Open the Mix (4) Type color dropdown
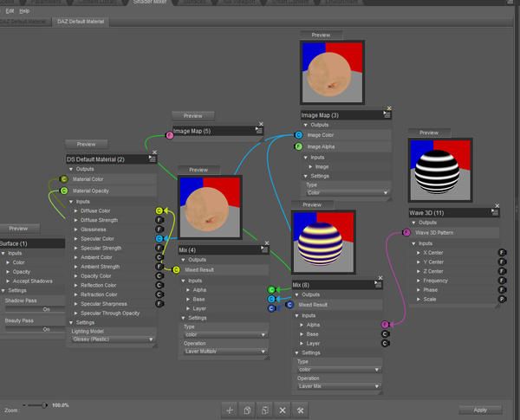Viewport: 520px width, 420px height. (225, 334)
